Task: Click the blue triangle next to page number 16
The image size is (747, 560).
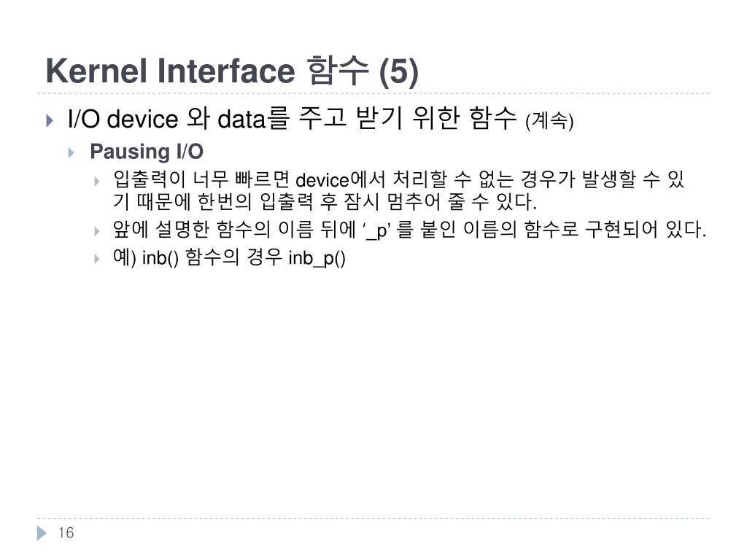Action: (42, 533)
